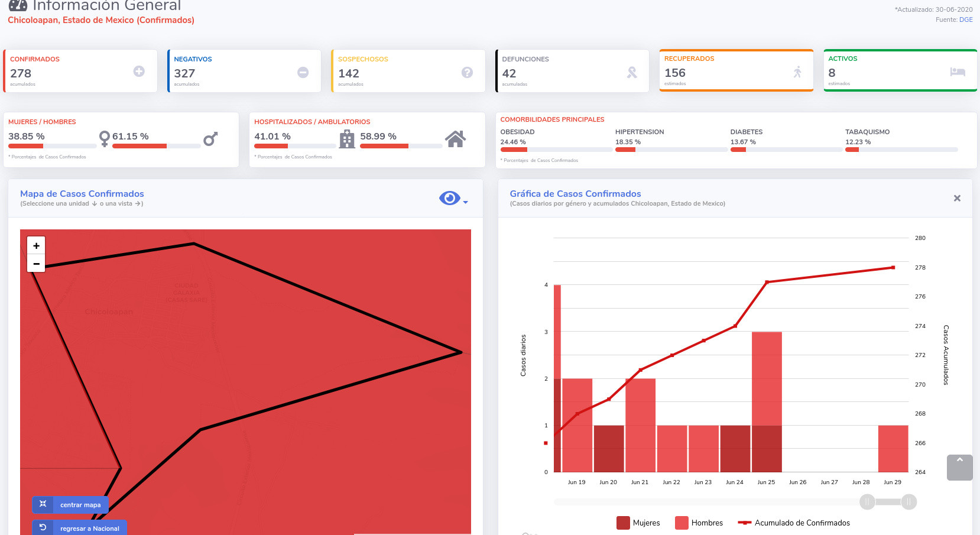Click the Gráfica de Casos Confirmados heading
The height and width of the screenshot is (535, 980).
575,193
